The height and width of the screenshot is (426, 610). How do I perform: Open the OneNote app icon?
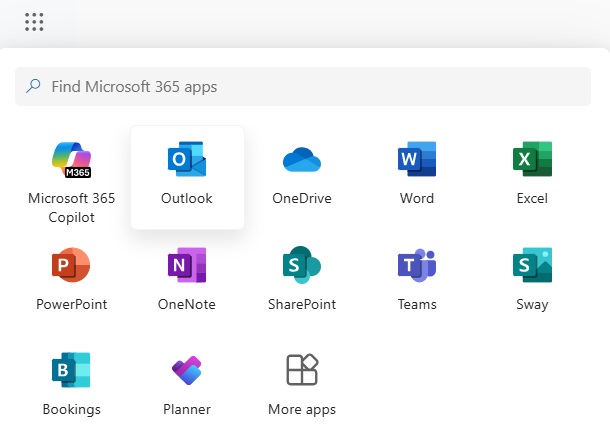click(187, 265)
